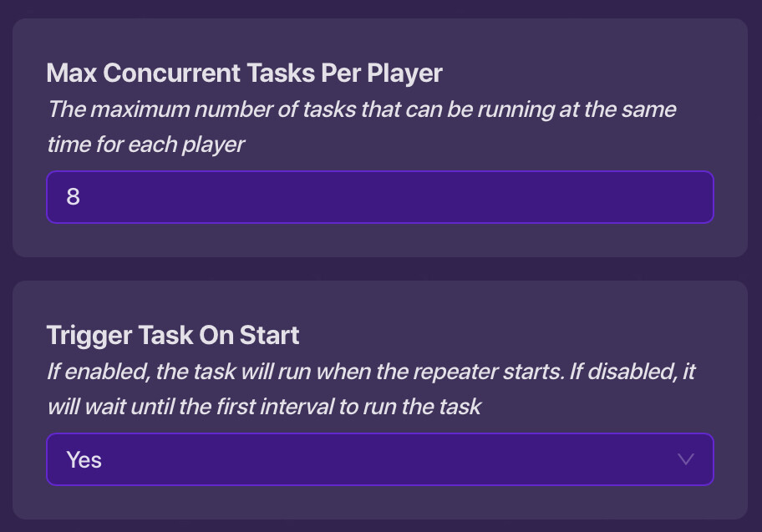Click the Max Concurrent Tasks Per Player heading
Image resolution: width=762 pixels, height=532 pixels.
(x=244, y=73)
